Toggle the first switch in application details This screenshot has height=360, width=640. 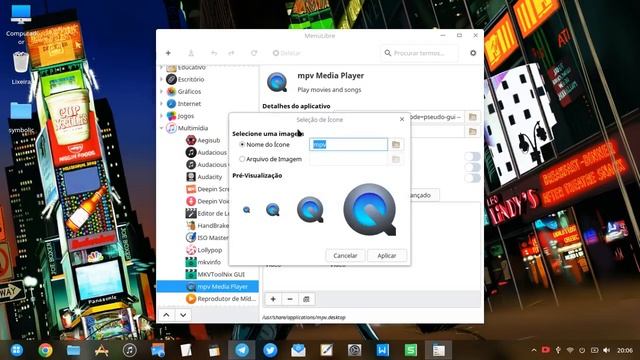[473, 156]
